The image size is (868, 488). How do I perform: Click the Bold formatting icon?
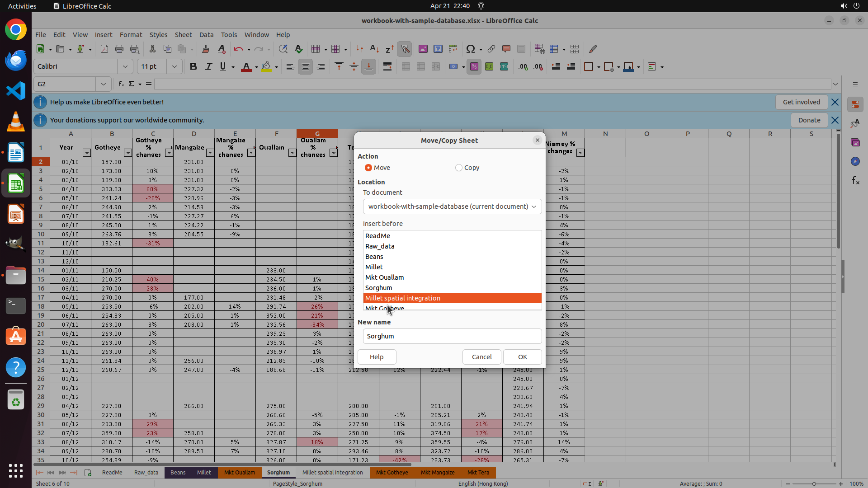193,67
